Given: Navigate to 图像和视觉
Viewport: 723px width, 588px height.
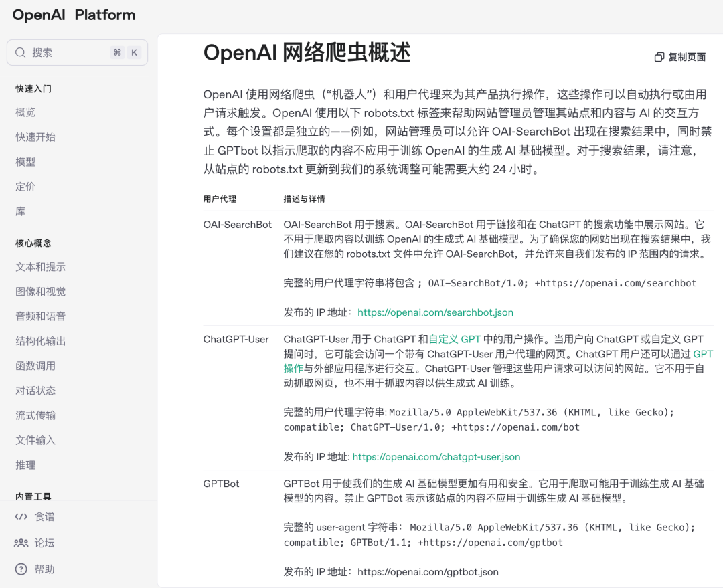Looking at the screenshot, I should 41,292.
